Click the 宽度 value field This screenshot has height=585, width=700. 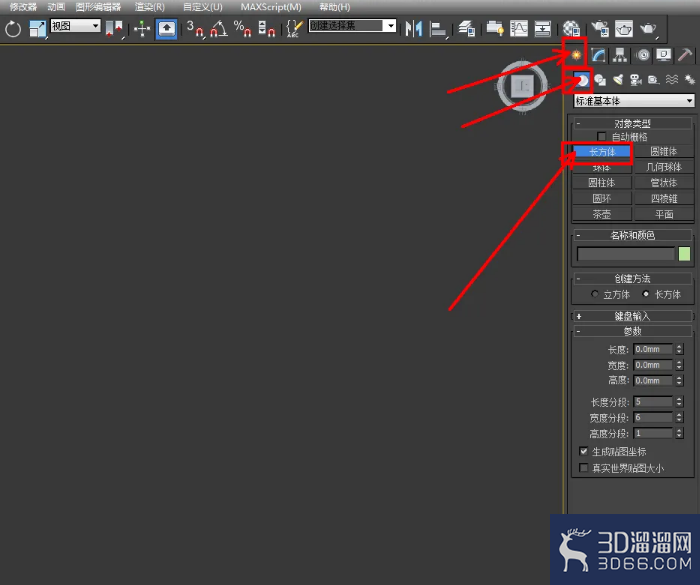point(653,365)
